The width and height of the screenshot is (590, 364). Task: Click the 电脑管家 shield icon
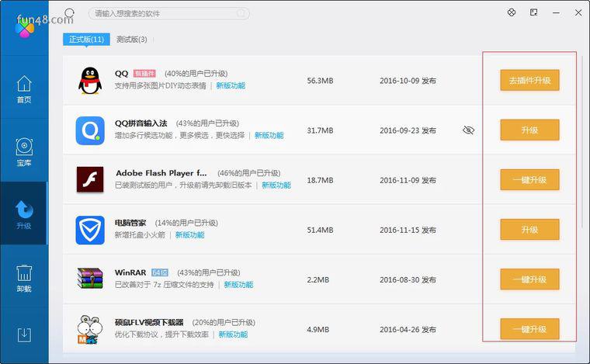tap(90, 230)
